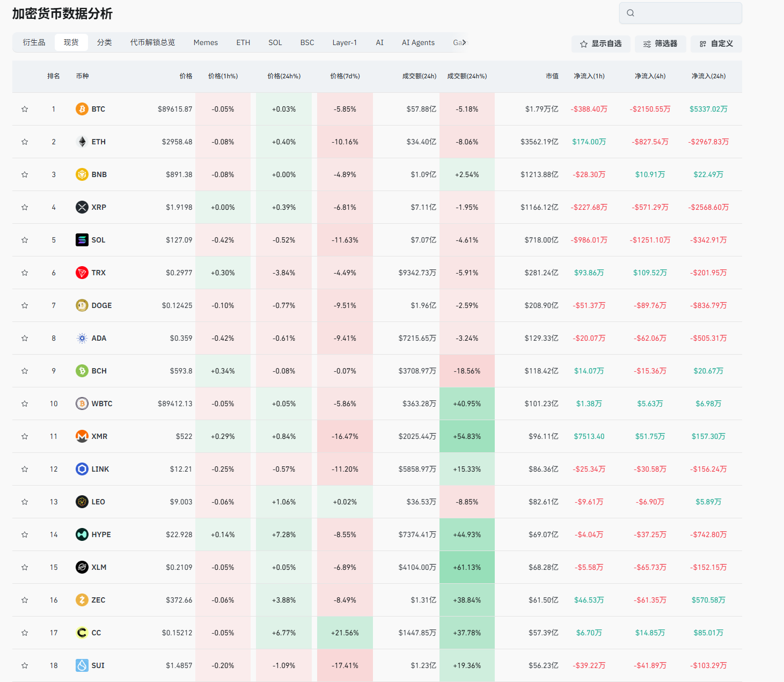This screenshot has height=682, width=784.
Task: Open the 自定义 column customization
Action: tap(716, 44)
